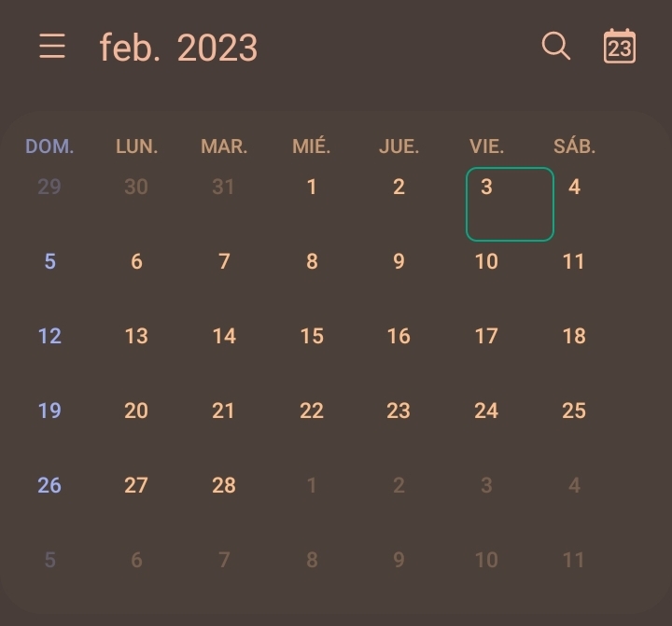Screen dimensions: 672x626
Task: Select Monday, February 20
Action: tap(136, 410)
